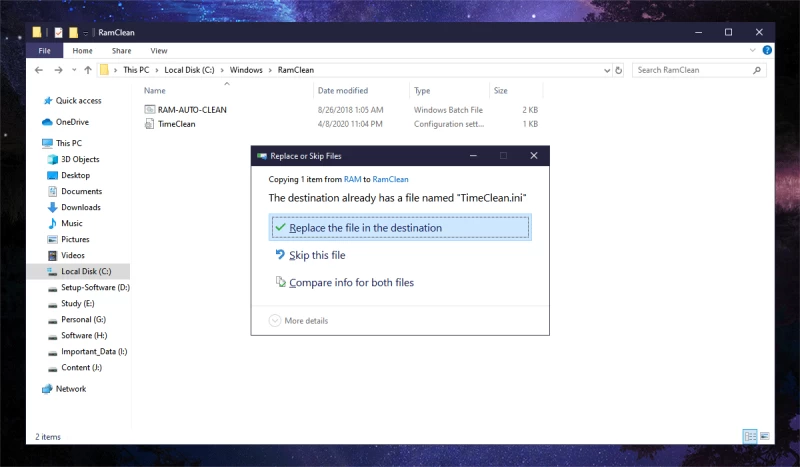Go up one folder level
Image resolution: width=800 pixels, height=467 pixels.
pyautogui.click(x=88, y=70)
